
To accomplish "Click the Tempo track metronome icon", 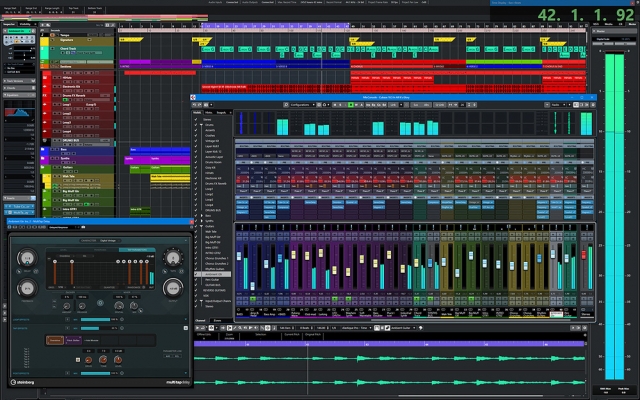I will (x=52, y=35).
